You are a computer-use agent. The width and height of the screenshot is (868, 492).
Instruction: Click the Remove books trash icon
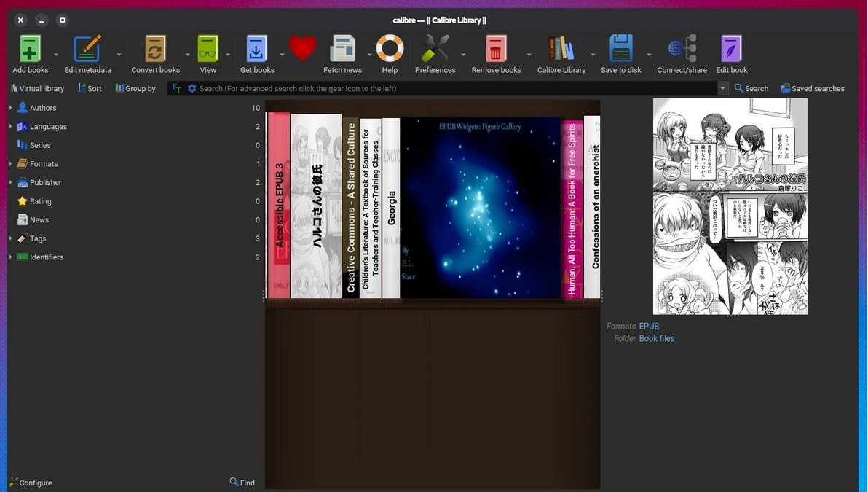(x=496, y=49)
